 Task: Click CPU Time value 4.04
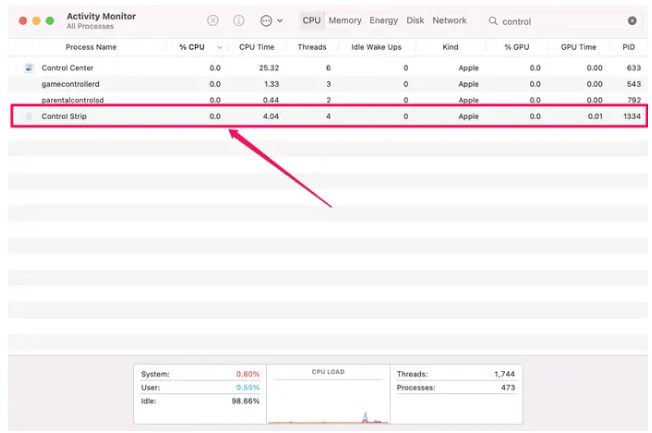pos(271,116)
